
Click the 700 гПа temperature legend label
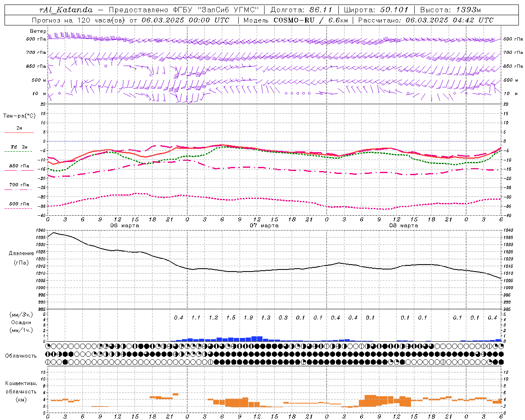click(x=19, y=185)
